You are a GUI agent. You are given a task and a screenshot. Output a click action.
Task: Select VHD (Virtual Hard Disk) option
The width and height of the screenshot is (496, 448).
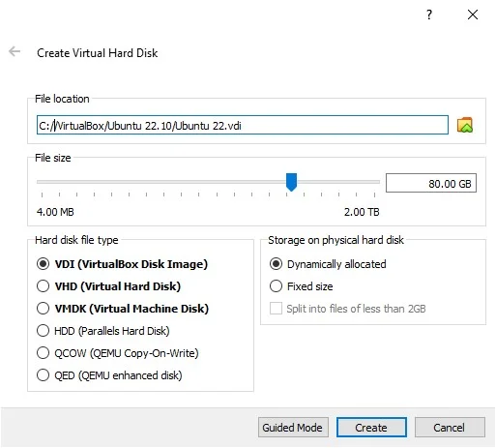tap(108, 286)
